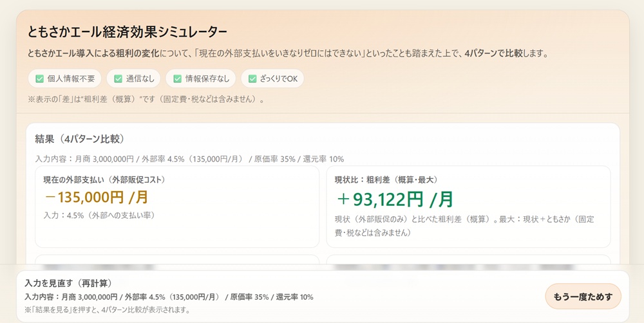Click the 現在の外部支払い（外部販促コスト） card title

pos(105,180)
